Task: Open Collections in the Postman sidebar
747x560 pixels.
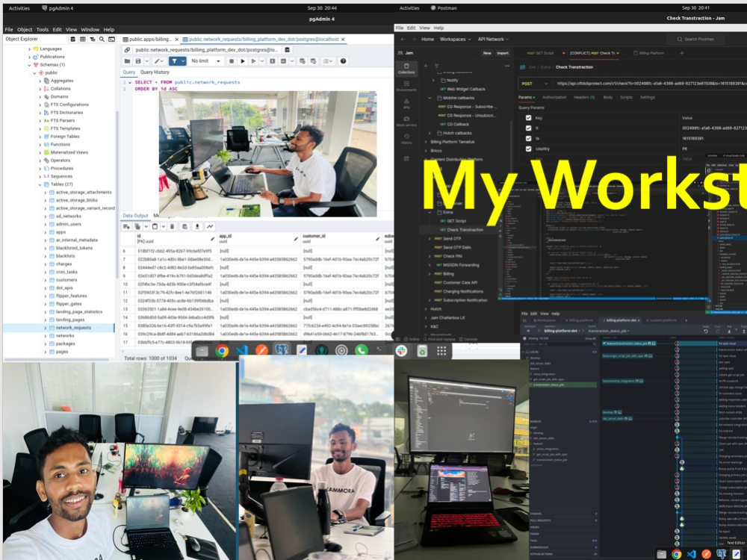Action: point(406,69)
